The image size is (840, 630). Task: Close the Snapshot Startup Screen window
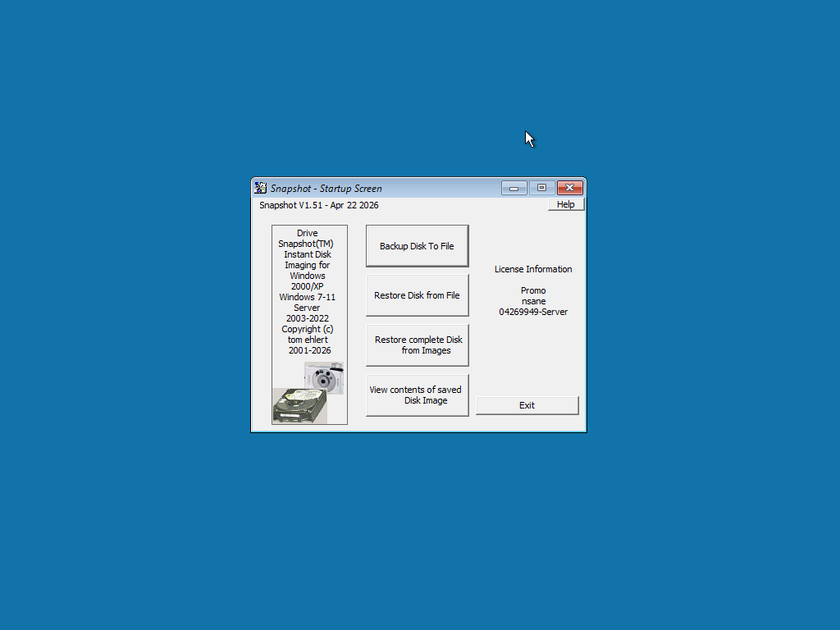coord(569,188)
